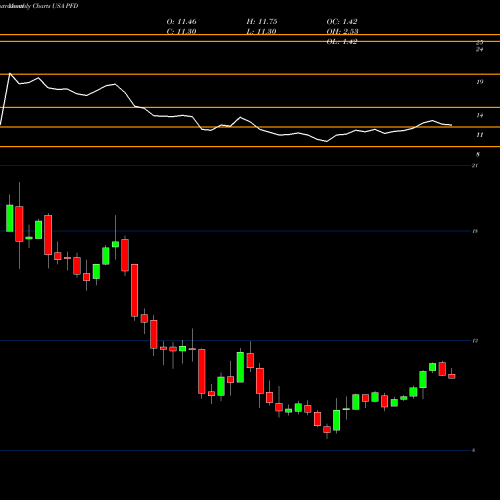Click the 'OC: 1.42' reading
Viewport: 500px width, 500px height.
point(342,22)
